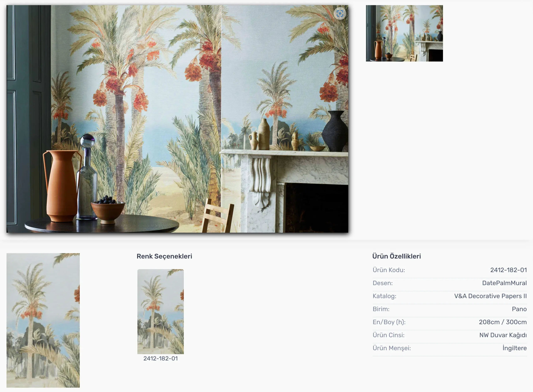This screenshot has height=392, width=533.
Task: View the large pattern sample image
Action: [x=43, y=320]
